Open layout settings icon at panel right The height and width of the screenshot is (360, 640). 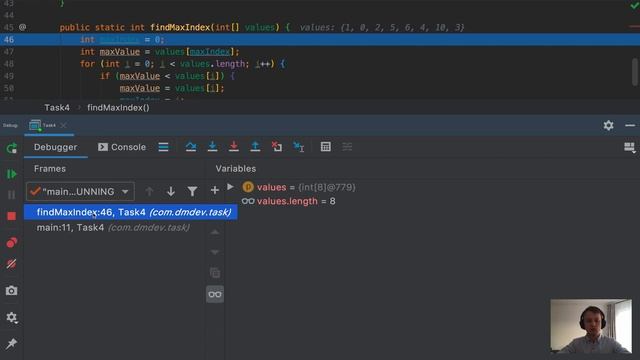629,147
